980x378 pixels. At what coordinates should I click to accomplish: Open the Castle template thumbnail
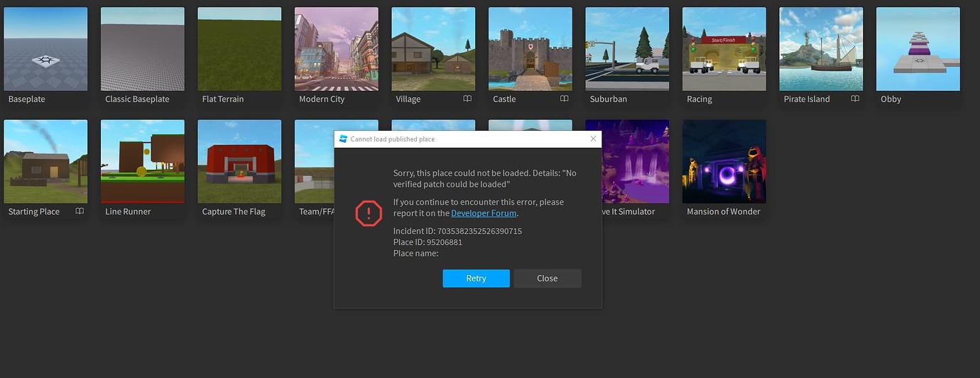pos(530,49)
